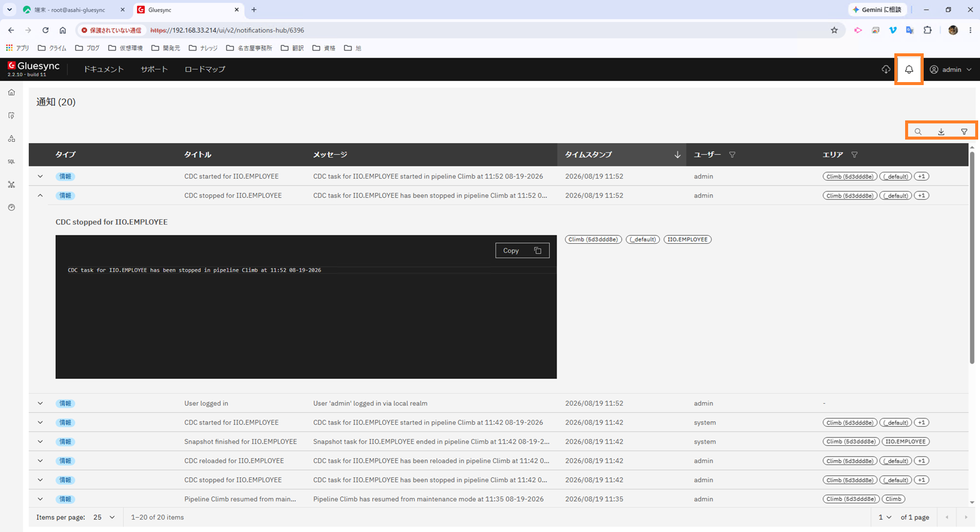Expand the Pipeline Climb resumed row
The height and width of the screenshot is (532, 980).
pyautogui.click(x=40, y=499)
